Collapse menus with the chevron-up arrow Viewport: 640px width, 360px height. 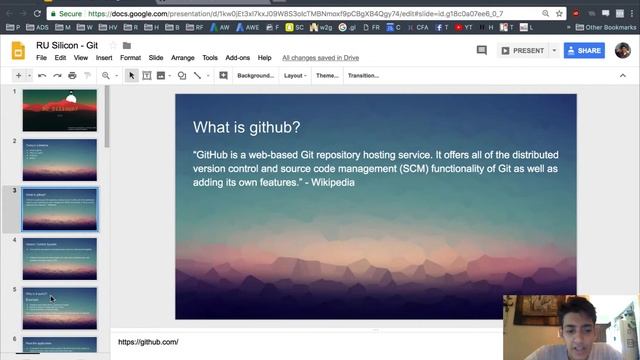click(622, 76)
